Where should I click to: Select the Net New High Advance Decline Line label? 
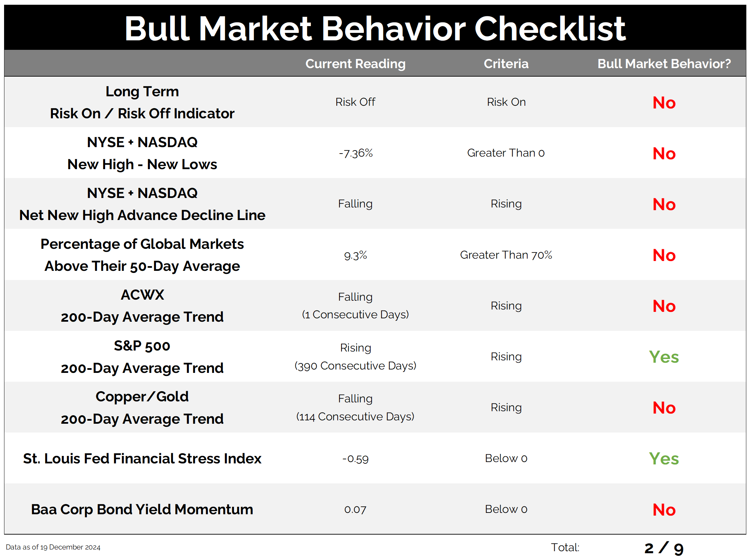[x=142, y=215]
